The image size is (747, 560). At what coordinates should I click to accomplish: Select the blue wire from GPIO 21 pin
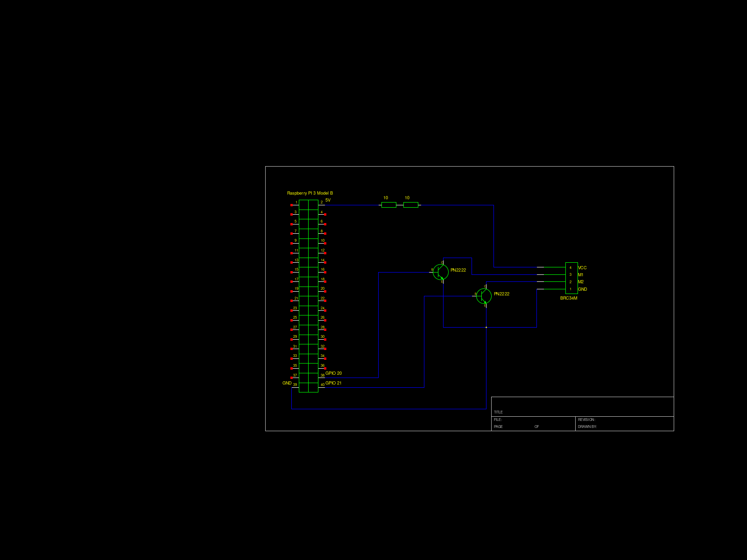coord(424,342)
